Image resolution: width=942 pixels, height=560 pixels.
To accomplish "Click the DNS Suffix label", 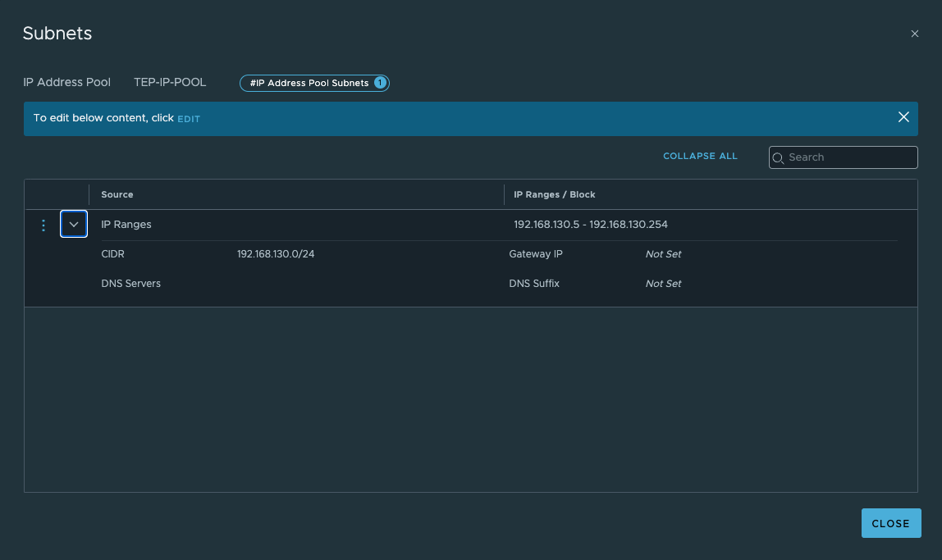I will click(534, 284).
